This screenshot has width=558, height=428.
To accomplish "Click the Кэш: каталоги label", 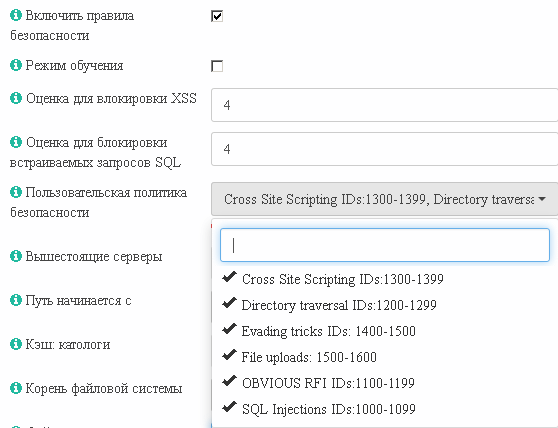I will point(68,344).
